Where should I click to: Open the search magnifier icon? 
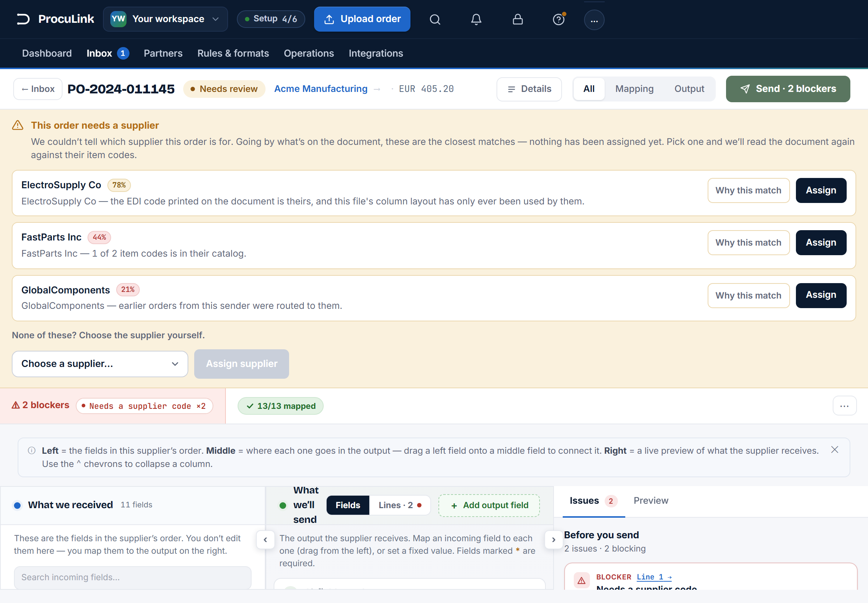coord(435,19)
